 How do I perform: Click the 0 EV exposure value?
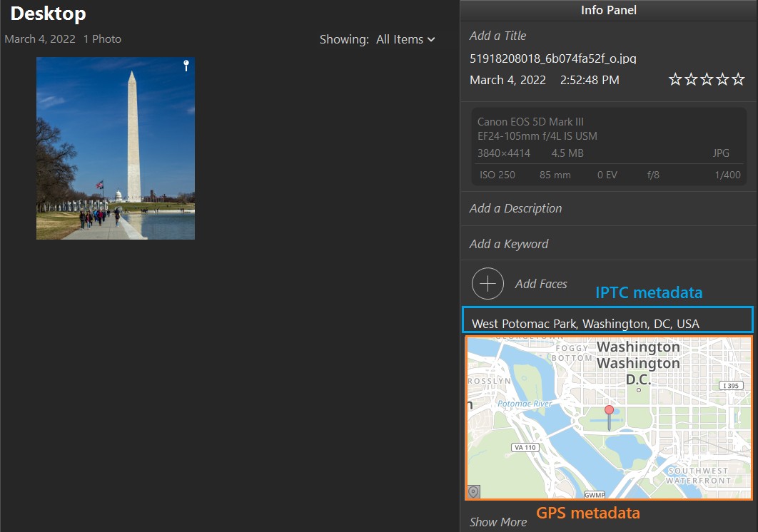pyautogui.click(x=607, y=175)
